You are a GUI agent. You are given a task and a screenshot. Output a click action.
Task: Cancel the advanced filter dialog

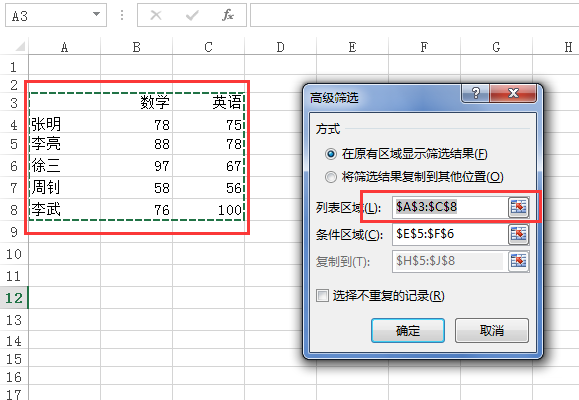click(492, 331)
